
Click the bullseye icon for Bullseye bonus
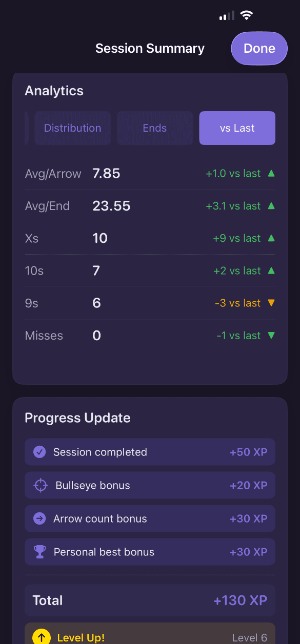(x=40, y=485)
